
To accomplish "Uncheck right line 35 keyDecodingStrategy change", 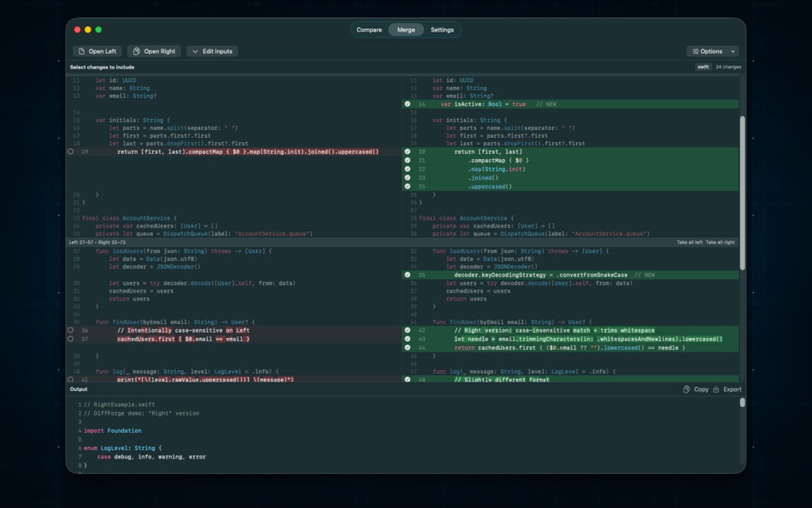I will (x=408, y=275).
